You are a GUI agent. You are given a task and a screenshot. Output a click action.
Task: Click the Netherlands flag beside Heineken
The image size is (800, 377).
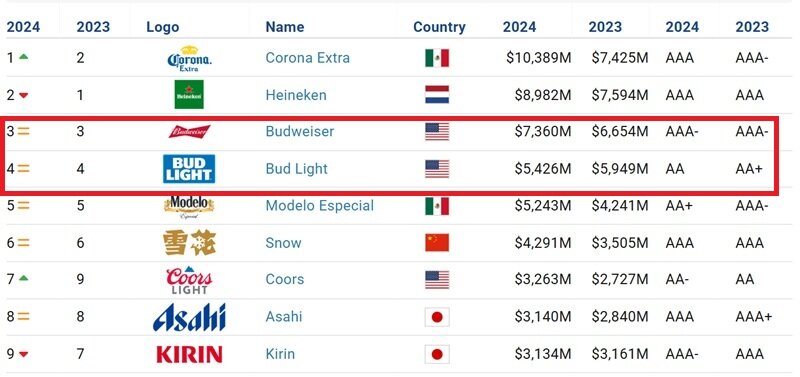[x=437, y=94]
